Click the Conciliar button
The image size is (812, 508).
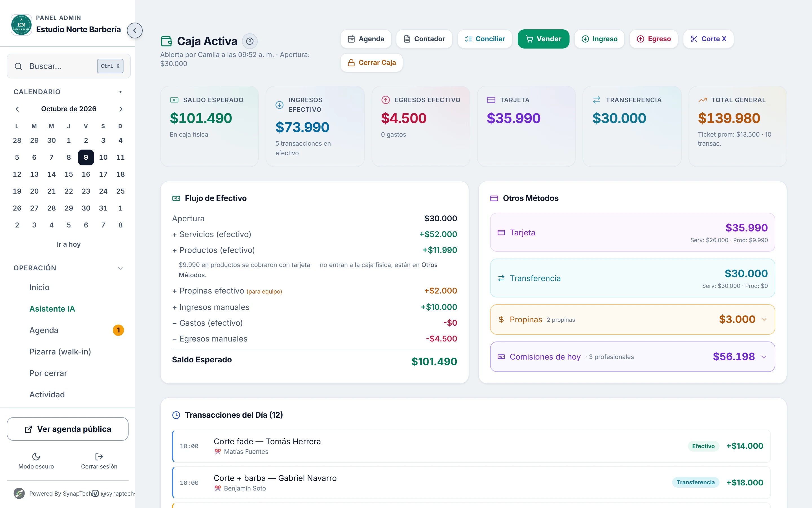click(484, 39)
